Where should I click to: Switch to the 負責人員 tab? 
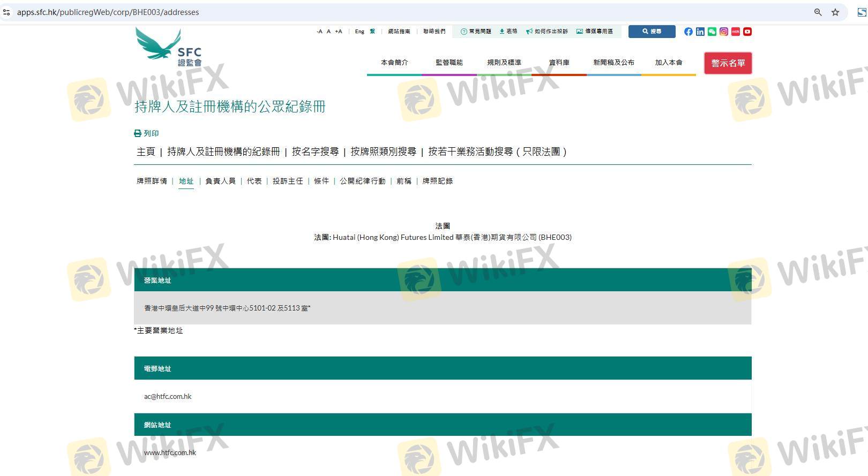pos(221,181)
